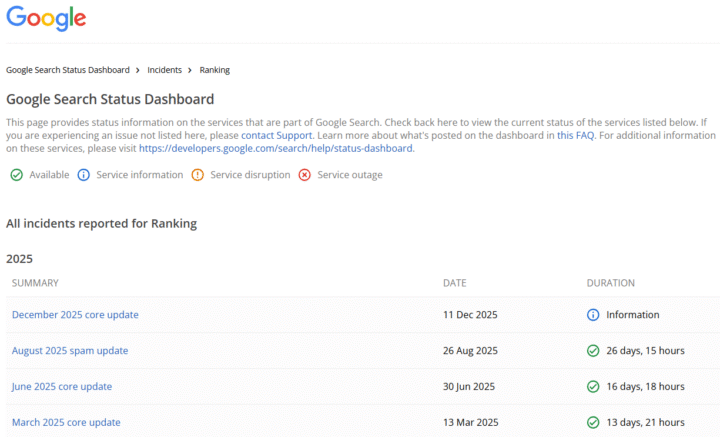Click the green check icon beside 13 days, 21 hours
This screenshot has height=437, width=720.
(x=593, y=422)
